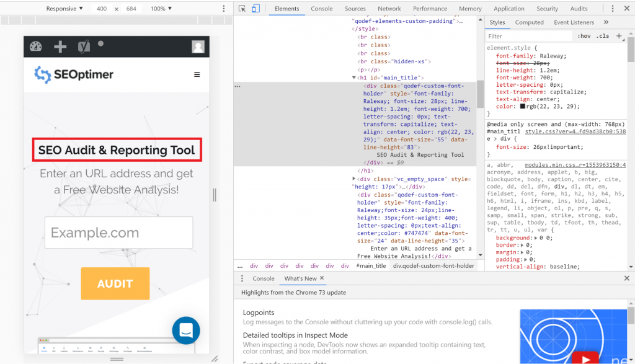This screenshot has width=635, height=364.
Task: Open the style.css stylesheet link
Action: [575, 132]
